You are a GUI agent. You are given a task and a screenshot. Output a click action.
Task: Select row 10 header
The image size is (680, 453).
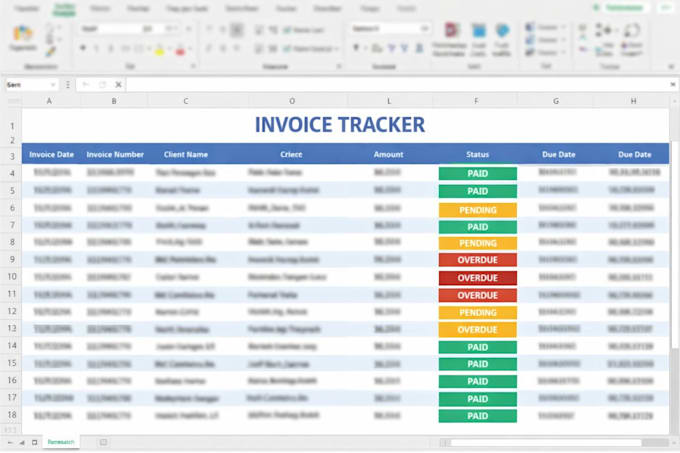(x=12, y=277)
